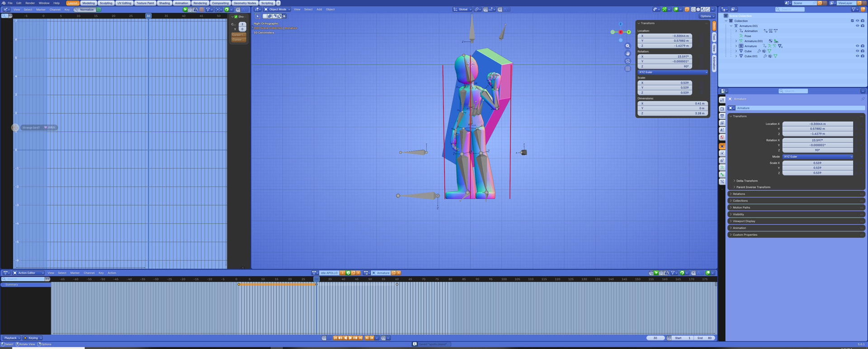
Task: Switch orthographic/perspective with grid icon
Action: [x=627, y=69]
